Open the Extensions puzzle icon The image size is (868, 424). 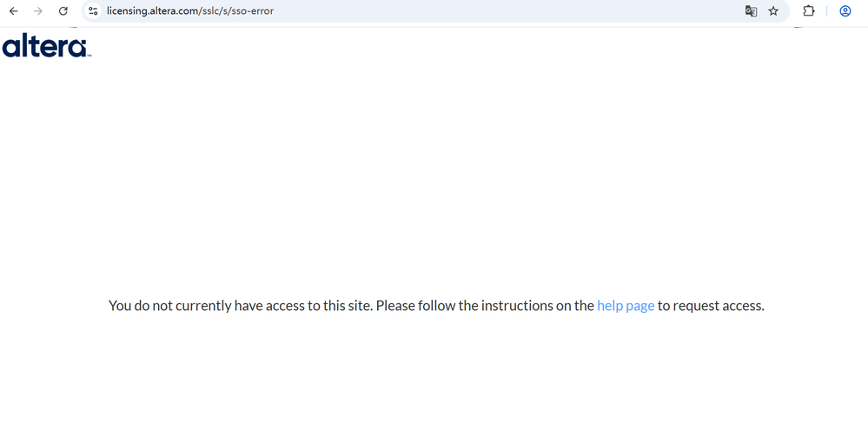808,11
